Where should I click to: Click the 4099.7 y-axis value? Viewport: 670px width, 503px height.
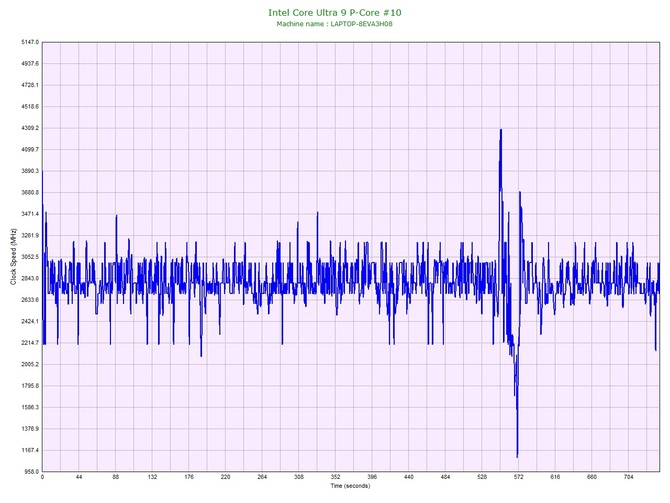click(x=30, y=150)
